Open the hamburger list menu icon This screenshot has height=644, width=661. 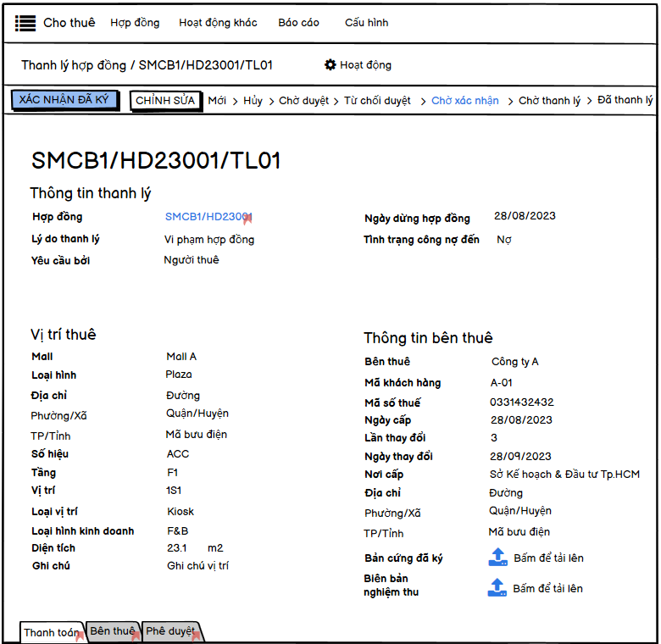point(25,23)
